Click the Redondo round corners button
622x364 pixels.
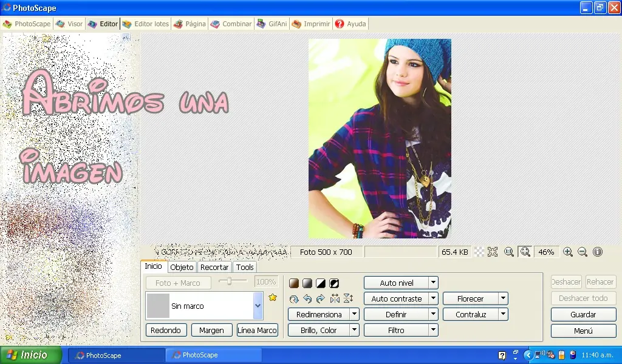coord(166,330)
